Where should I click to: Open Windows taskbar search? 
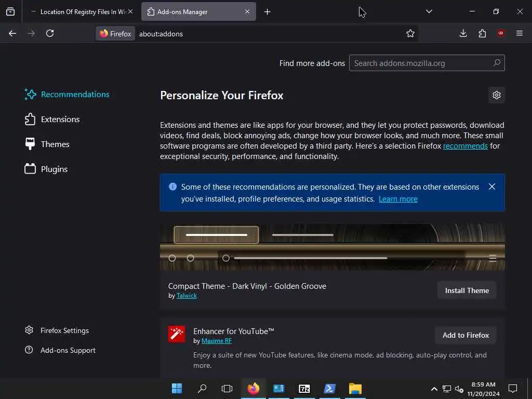202,389
